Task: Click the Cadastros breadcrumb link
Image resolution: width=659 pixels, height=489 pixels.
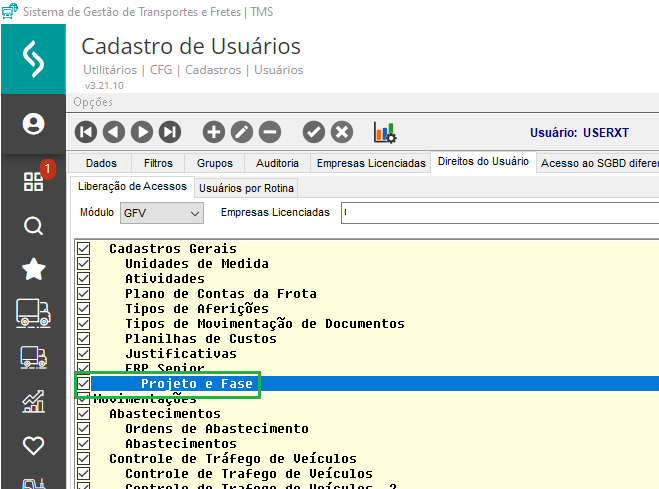Action: click(213, 70)
